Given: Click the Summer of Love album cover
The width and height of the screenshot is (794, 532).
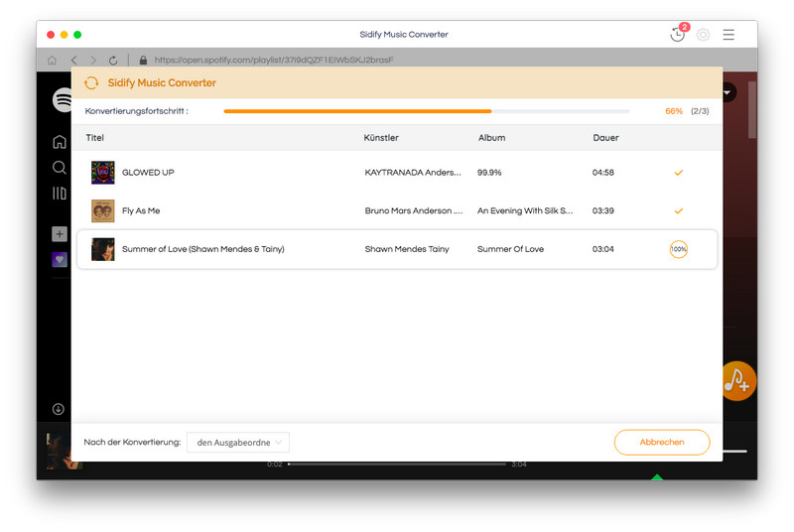Looking at the screenshot, I should point(103,249).
